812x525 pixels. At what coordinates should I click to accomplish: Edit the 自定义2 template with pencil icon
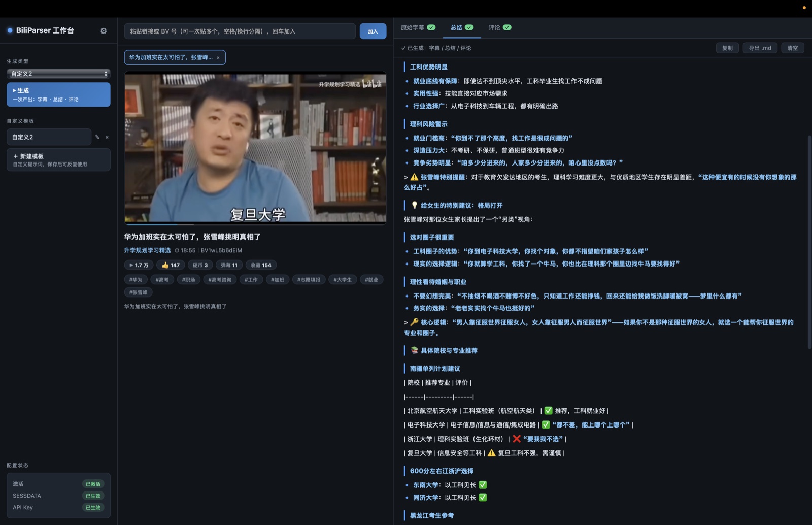point(97,137)
